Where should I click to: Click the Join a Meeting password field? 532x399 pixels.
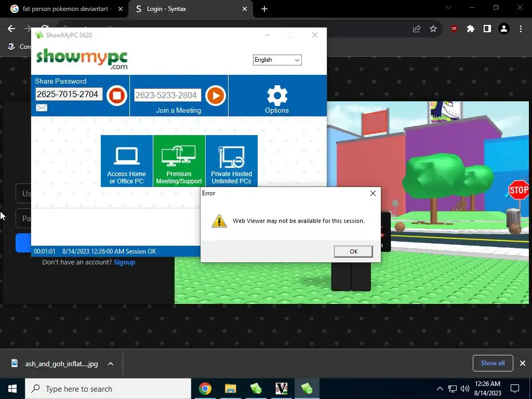pyautogui.click(x=168, y=95)
